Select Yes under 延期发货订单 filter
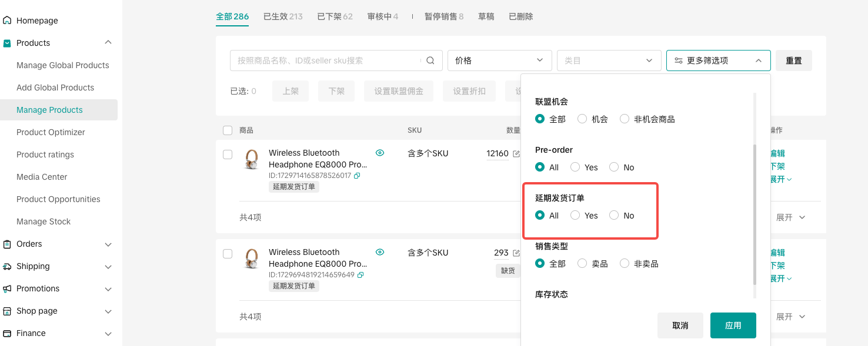The width and height of the screenshot is (868, 346). point(575,216)
